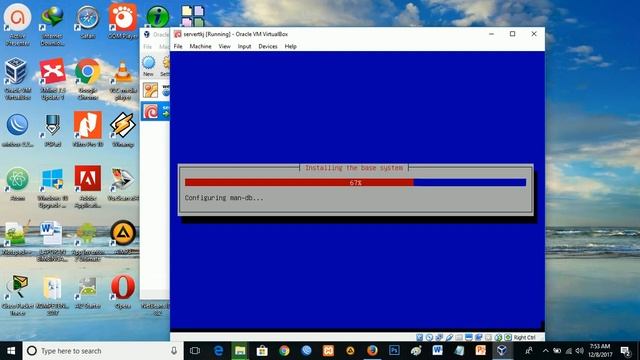Click the installer progress bar showing 67%

coord(356,182)
